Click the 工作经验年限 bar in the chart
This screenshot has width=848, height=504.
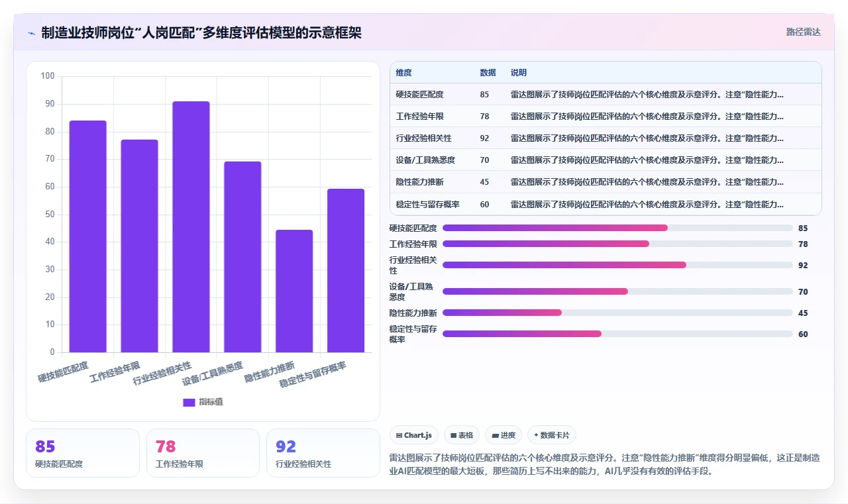[x=139, y=246]
